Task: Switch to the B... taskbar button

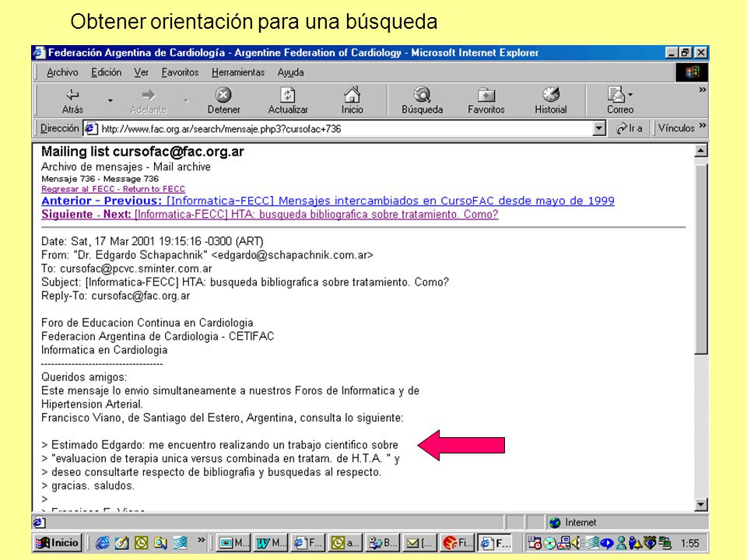Action: 382,543
